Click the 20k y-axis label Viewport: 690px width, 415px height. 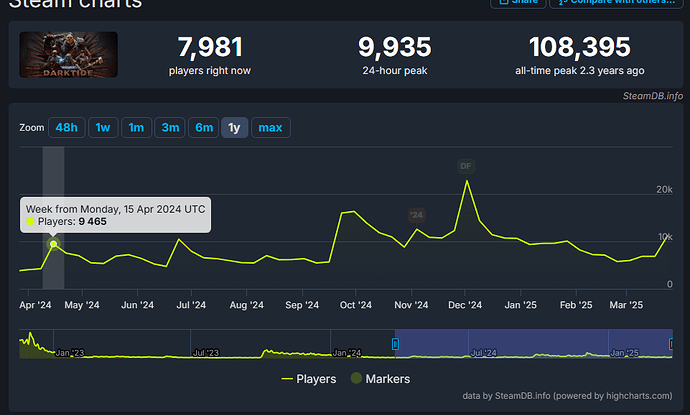[664, 190]
